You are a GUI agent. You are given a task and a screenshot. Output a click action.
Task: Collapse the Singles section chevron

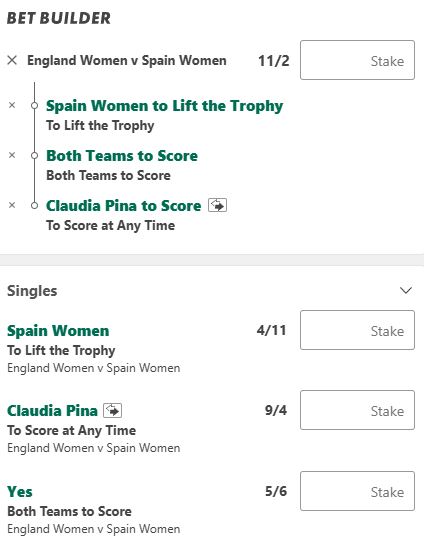[406, 290]
